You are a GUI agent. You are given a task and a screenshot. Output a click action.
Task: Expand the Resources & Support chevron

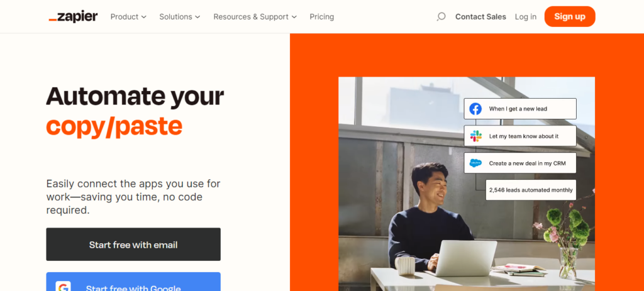click(294, 17)
